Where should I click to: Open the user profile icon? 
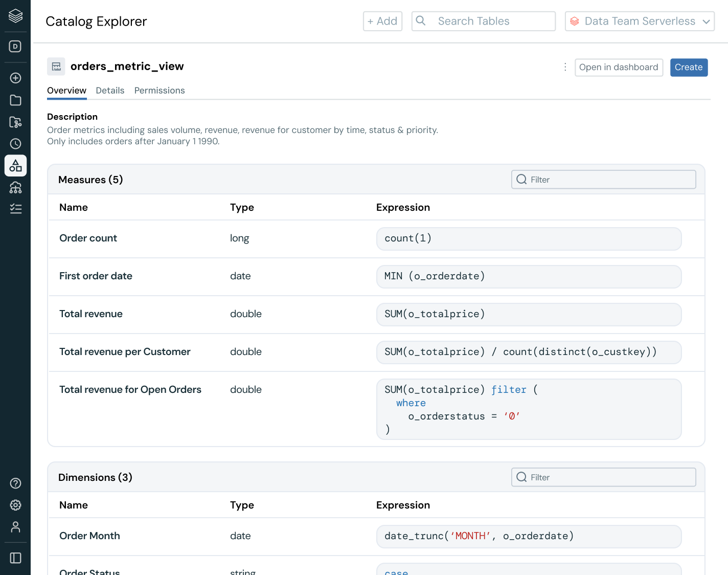click(15, 527)
